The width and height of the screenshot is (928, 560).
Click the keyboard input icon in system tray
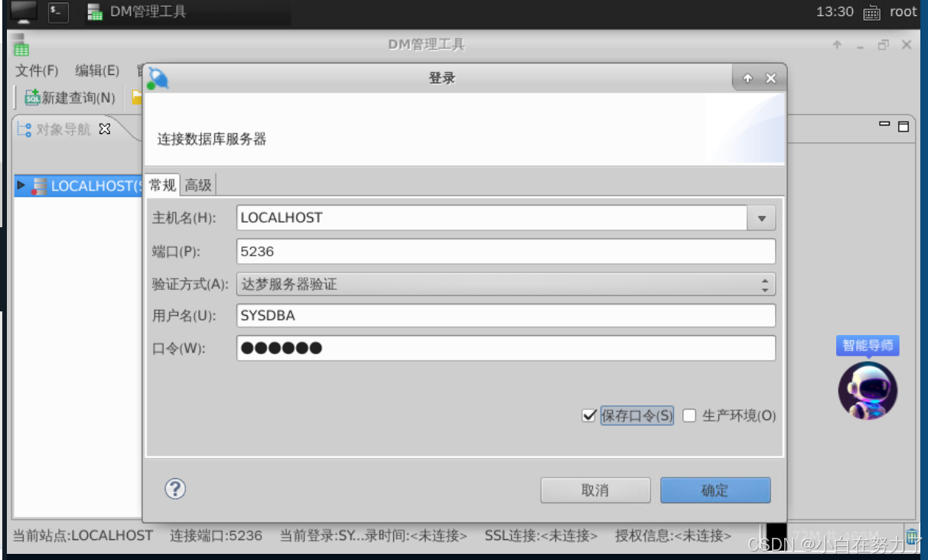(x=871, y=12)
